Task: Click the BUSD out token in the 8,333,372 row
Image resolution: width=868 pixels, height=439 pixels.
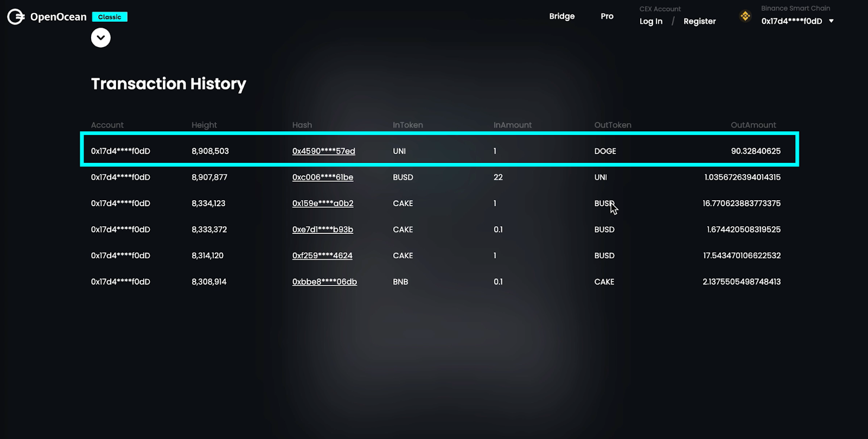Action: coord(604,229)
